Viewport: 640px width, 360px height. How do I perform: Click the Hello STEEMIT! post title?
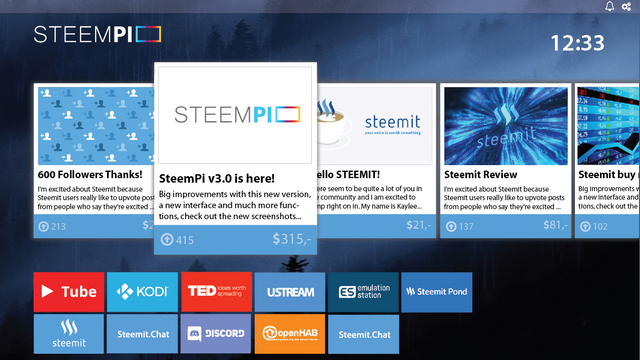tap(349, 175)
